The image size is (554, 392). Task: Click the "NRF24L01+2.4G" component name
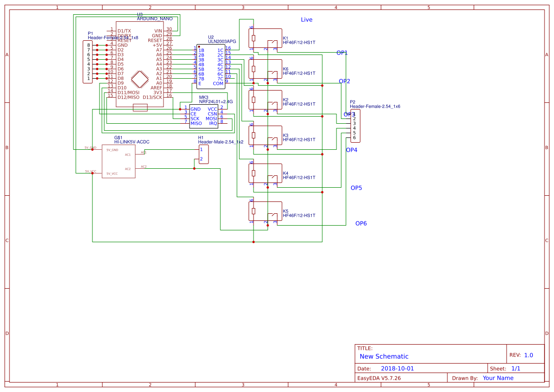pyautogui.click(x=216, y=102)
